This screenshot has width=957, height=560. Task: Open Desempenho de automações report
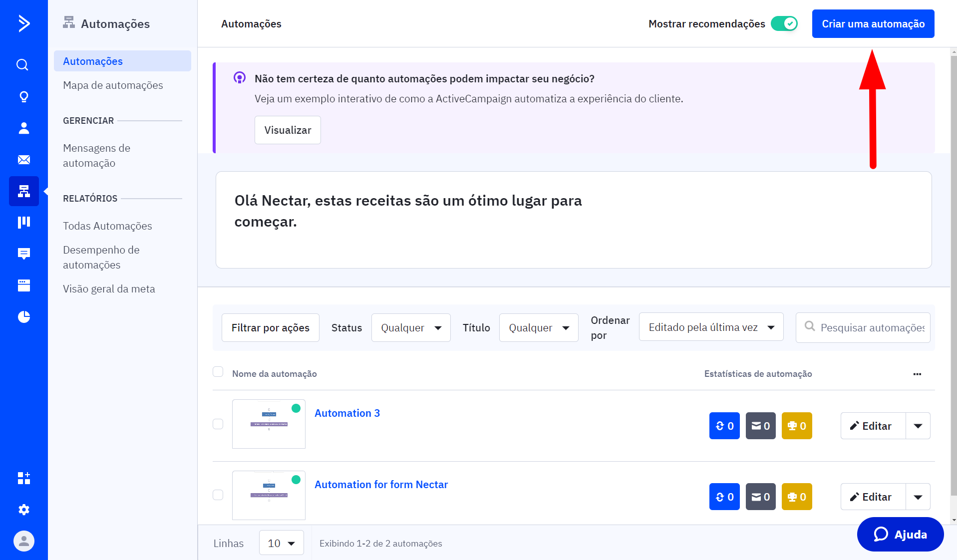(101, 257)
